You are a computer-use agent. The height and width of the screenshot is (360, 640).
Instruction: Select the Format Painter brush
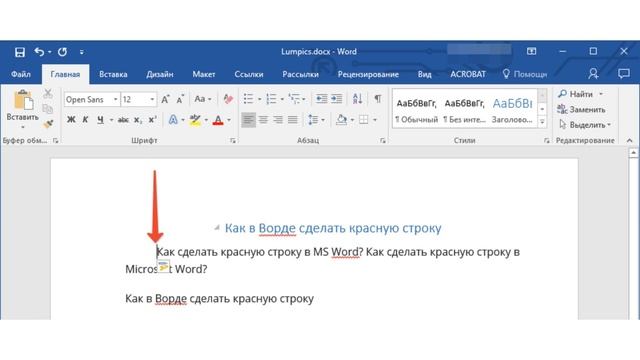[48, 123]
